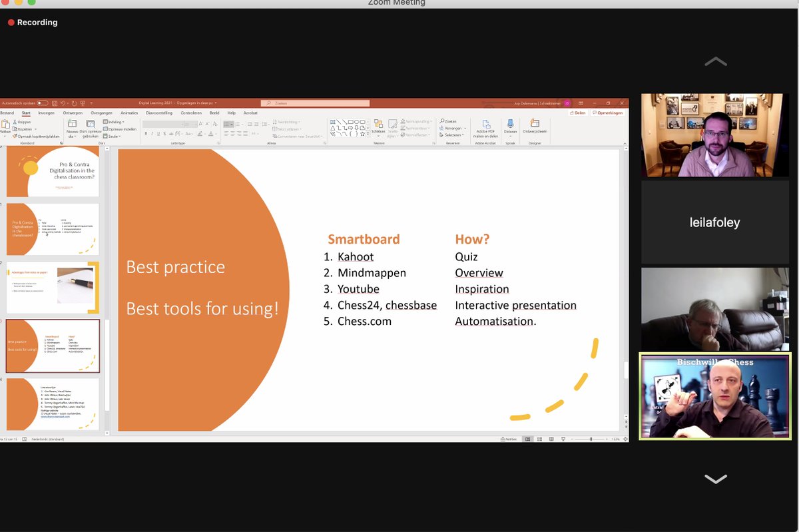The image size is (799, 532).
Task: Select the leilafoley participant tile in Zoom
Action: (715, 222)
